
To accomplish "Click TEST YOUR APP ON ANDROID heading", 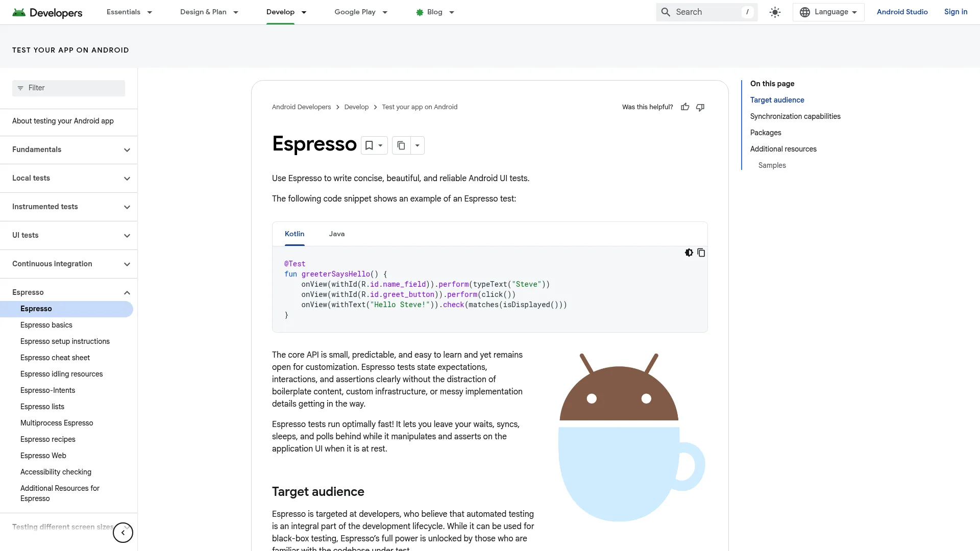I will point(70,50).
